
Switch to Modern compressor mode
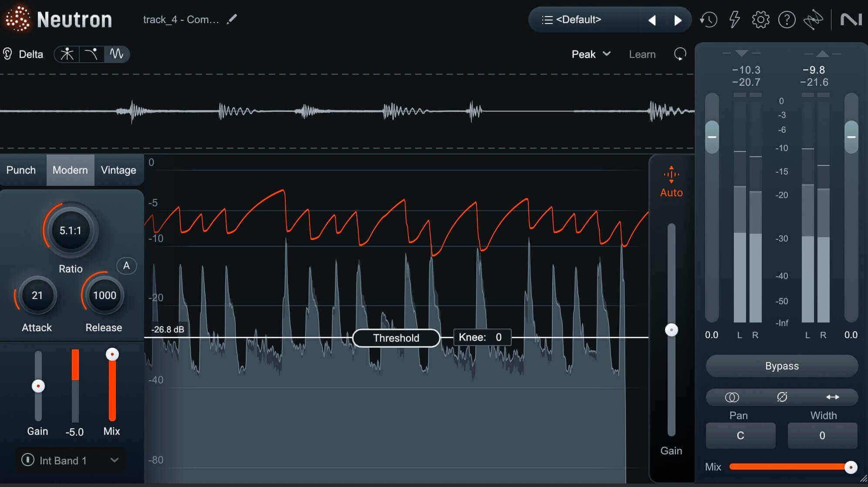[x=70, y=170]
